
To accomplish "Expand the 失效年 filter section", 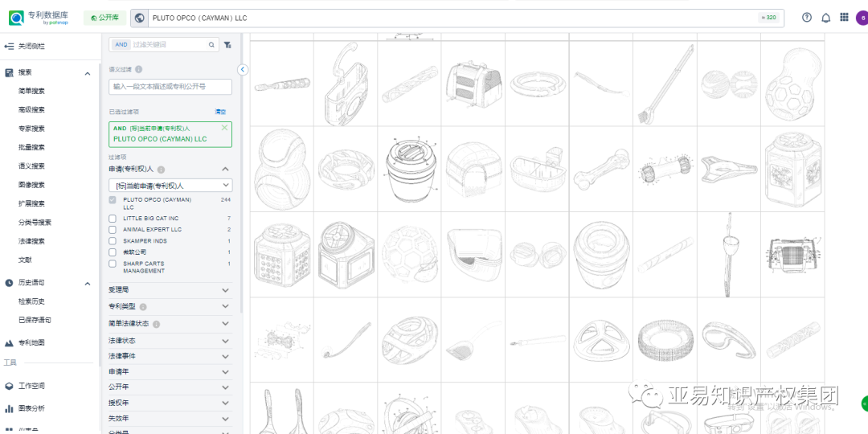I will 225,419.
